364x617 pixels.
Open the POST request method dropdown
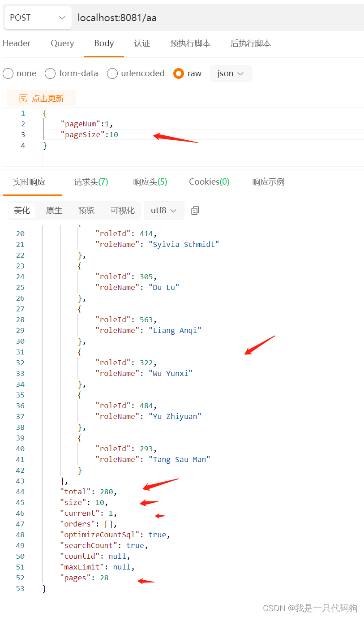pos(38,17)
